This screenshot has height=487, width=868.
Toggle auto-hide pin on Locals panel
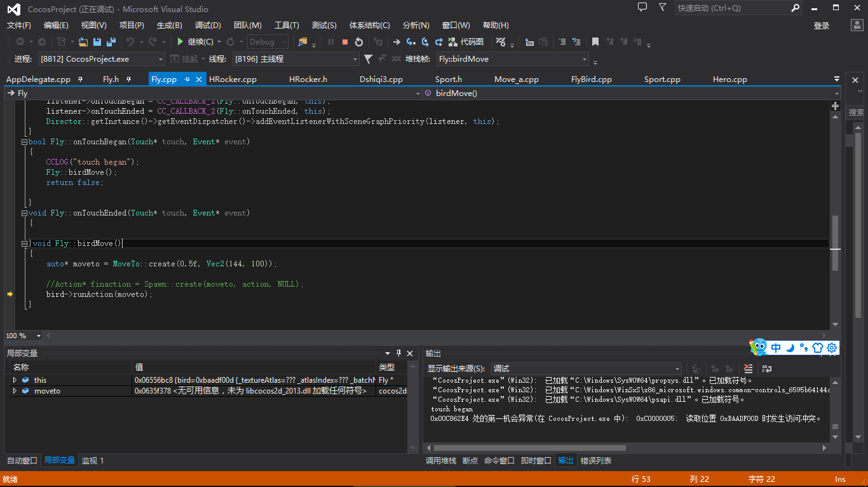tap(398, 353)
